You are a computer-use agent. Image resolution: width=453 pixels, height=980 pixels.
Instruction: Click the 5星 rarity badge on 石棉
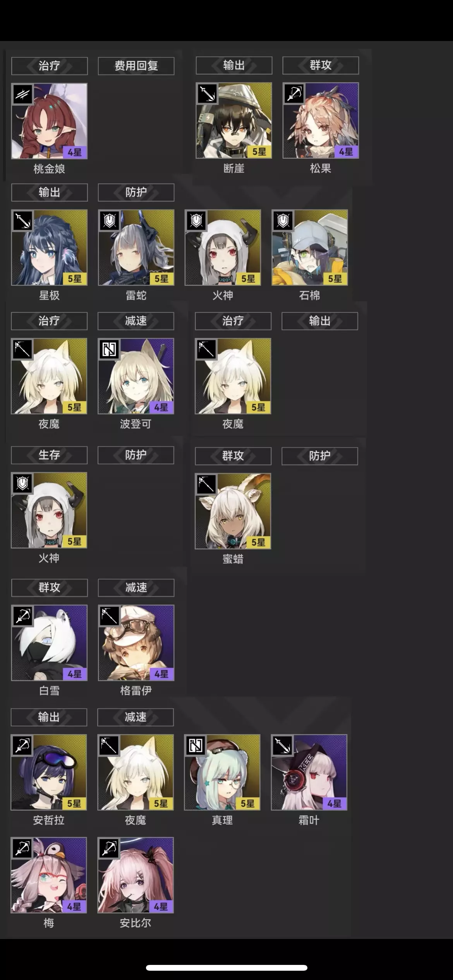tap(335, 279)
